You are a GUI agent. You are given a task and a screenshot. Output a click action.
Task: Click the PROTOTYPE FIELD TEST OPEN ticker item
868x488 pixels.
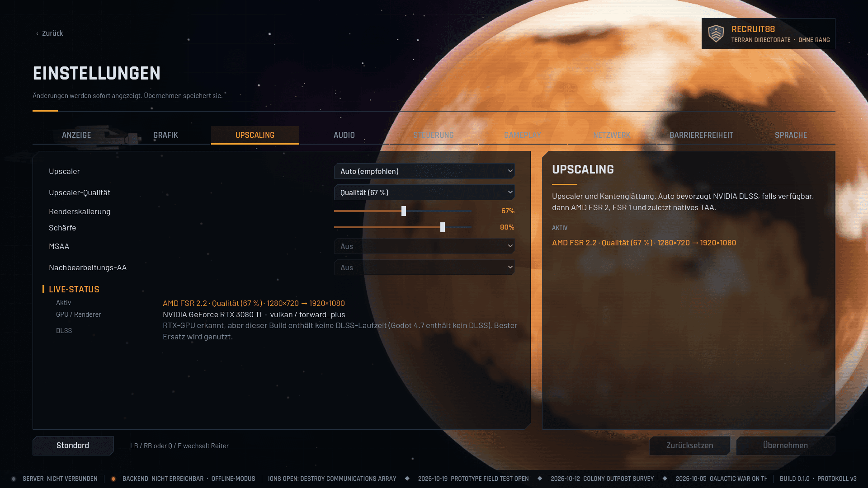coord(473,479)
